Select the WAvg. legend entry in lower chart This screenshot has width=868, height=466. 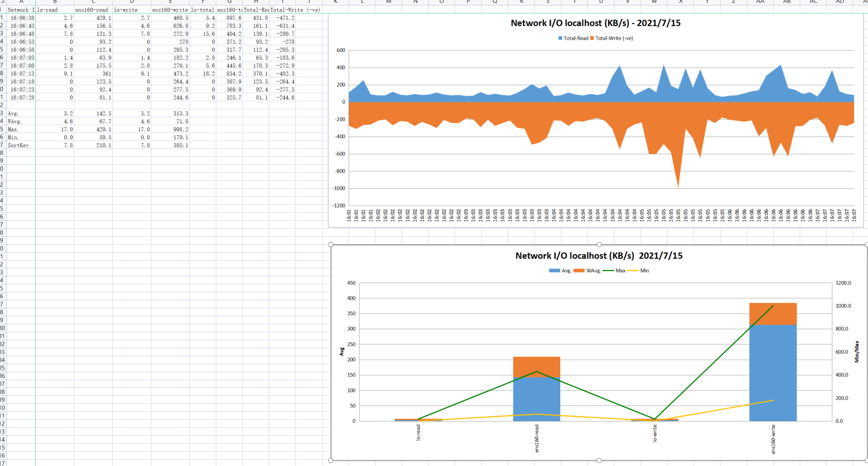(x=593, y=271)
